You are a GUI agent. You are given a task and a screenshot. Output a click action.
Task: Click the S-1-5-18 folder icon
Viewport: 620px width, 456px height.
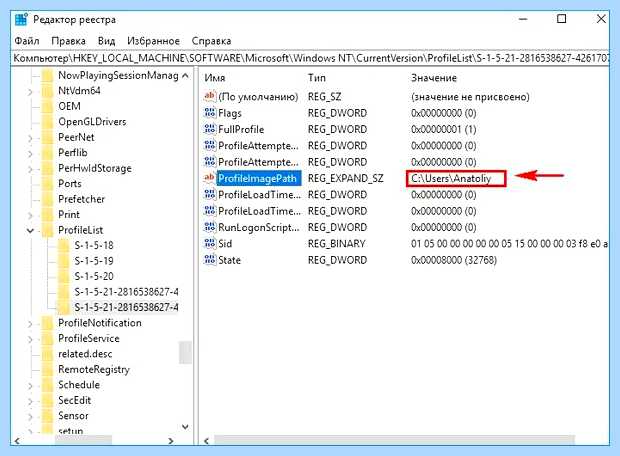pyautogui.click(x=63, y=245)
